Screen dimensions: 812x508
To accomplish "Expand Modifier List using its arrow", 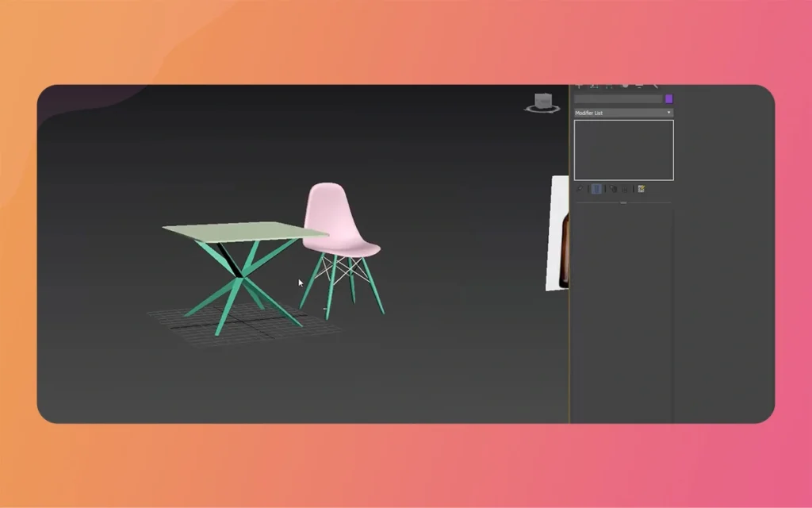I will click(x=668, y=113).
